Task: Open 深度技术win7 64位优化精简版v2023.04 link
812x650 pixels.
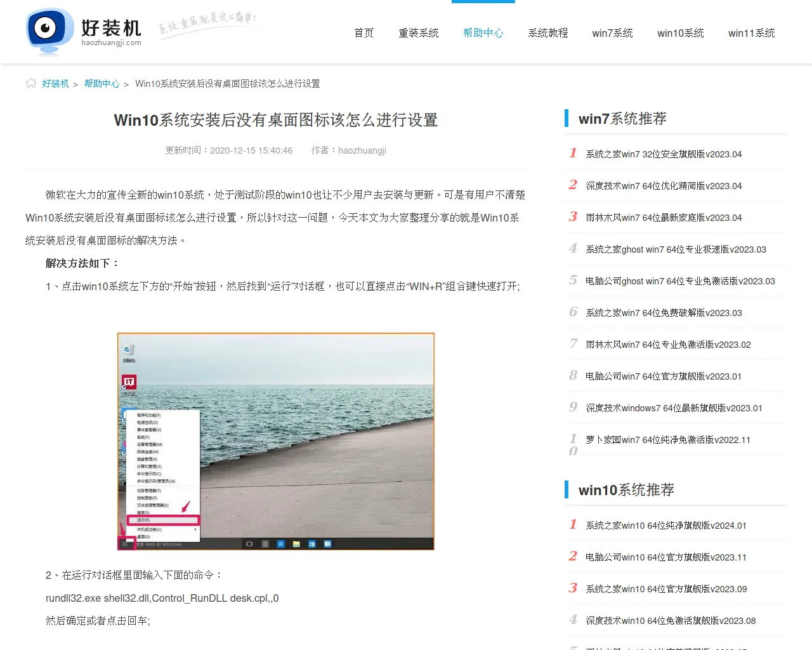Action: coord(663,186)
